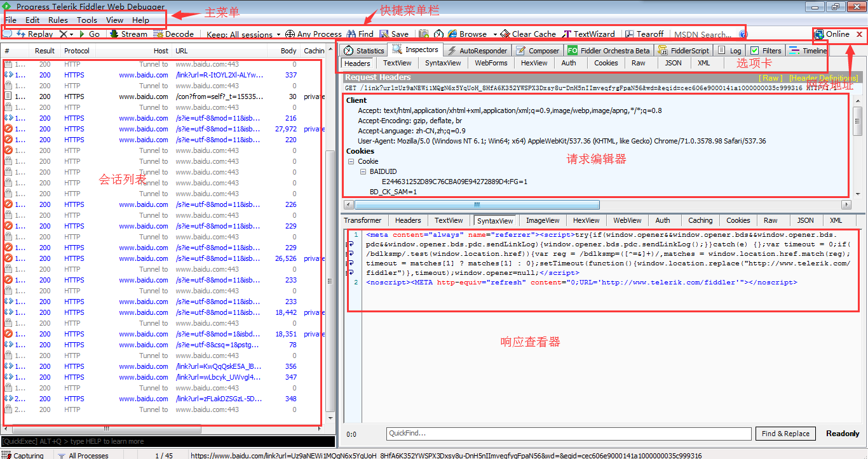Open the FiddlerScript tab
The height and width of the screenshot is (459, 868).
point(683,50)
